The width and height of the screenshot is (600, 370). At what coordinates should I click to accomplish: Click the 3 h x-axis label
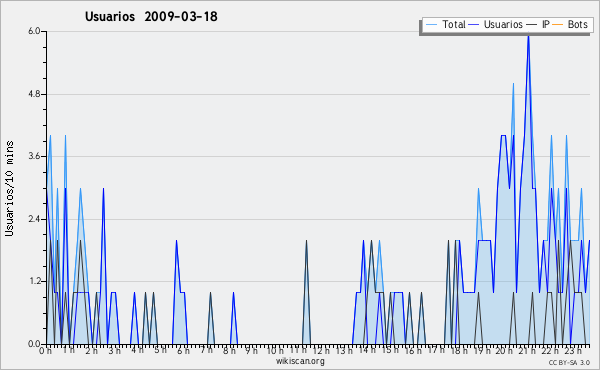[x=114, y=350]
